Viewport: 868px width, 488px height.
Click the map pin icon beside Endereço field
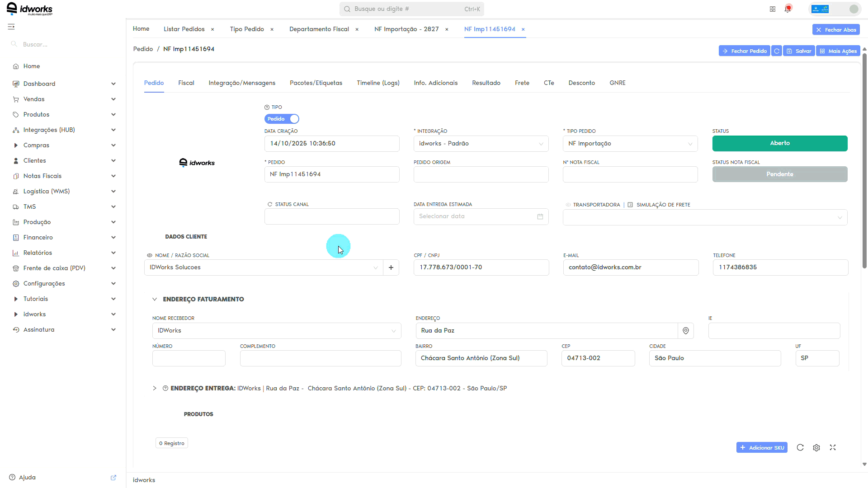(x=686, y=331)
